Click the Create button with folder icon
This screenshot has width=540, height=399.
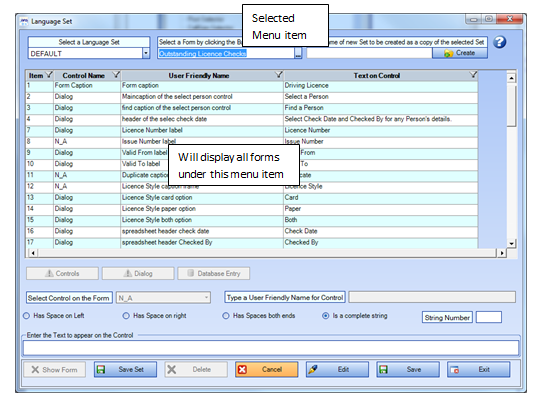[460, 53]
